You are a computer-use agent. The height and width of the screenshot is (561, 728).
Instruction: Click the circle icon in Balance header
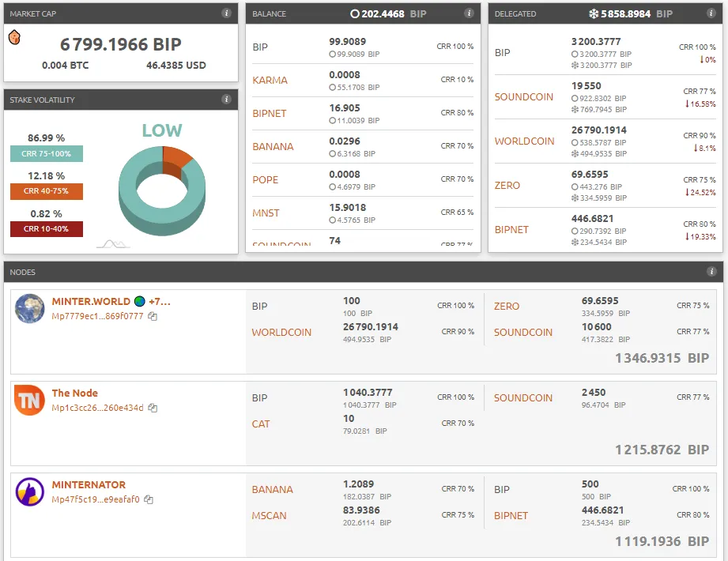tap(355, 14)
